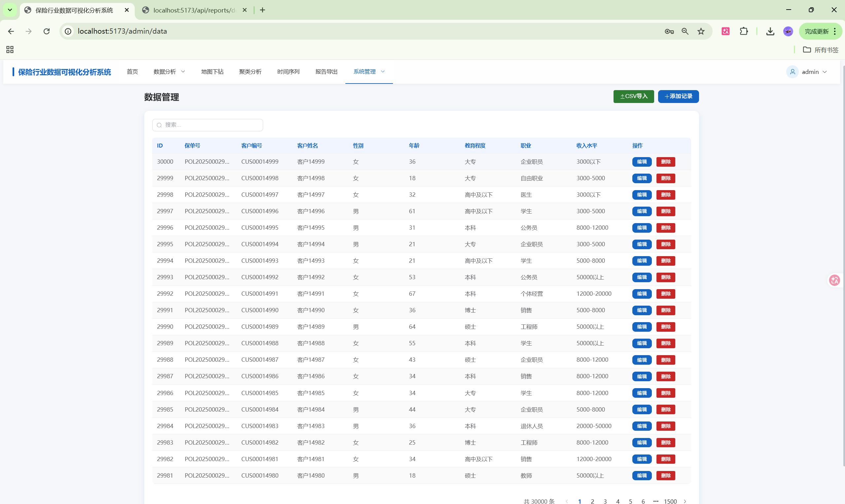Viewport: 845px width, 504px height.
Task: Open the 报告导出 menu item
Action: pos(326,72)
